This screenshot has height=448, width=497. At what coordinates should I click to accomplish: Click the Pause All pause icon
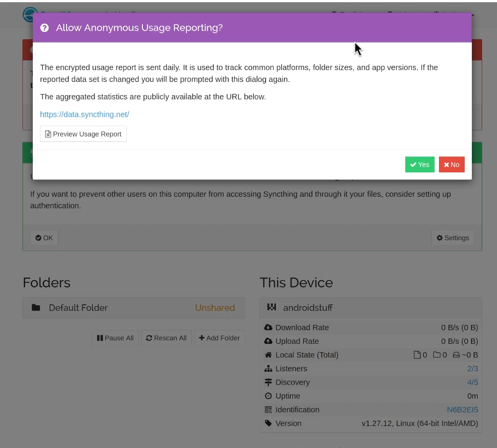click(x=100, y=338)
